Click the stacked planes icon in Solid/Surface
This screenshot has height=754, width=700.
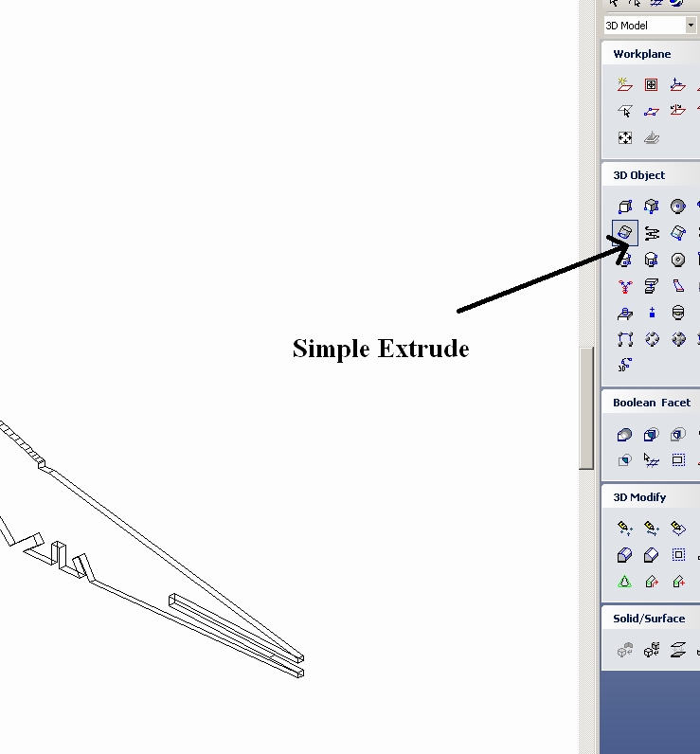pos(678,650)
